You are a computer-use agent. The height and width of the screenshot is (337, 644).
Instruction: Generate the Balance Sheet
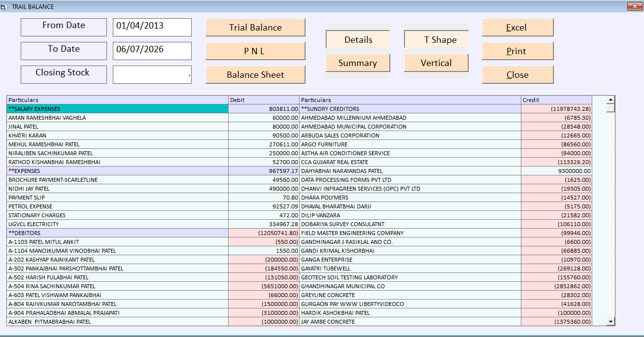(255, 75)
